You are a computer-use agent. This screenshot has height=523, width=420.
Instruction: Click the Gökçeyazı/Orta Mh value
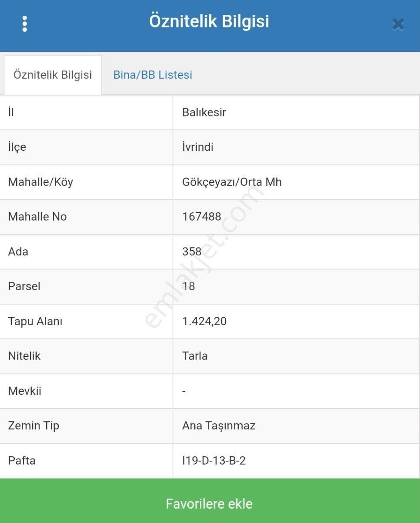click(232, 182)
